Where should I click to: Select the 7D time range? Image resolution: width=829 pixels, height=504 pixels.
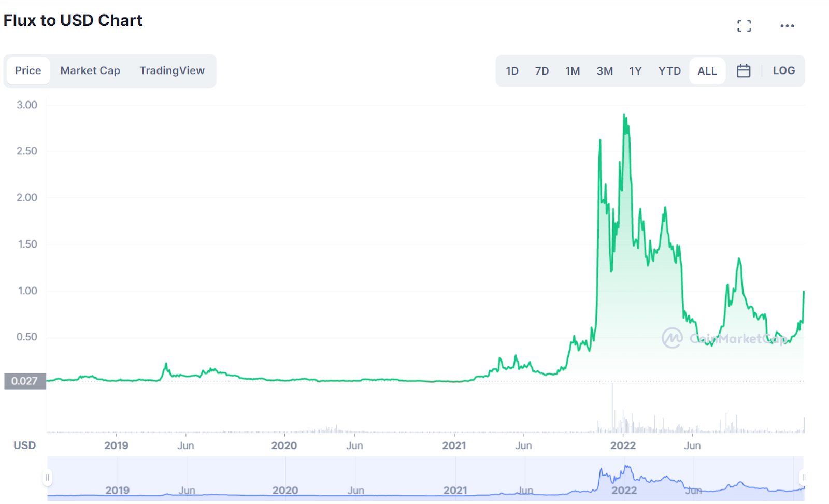click(542, 71)
